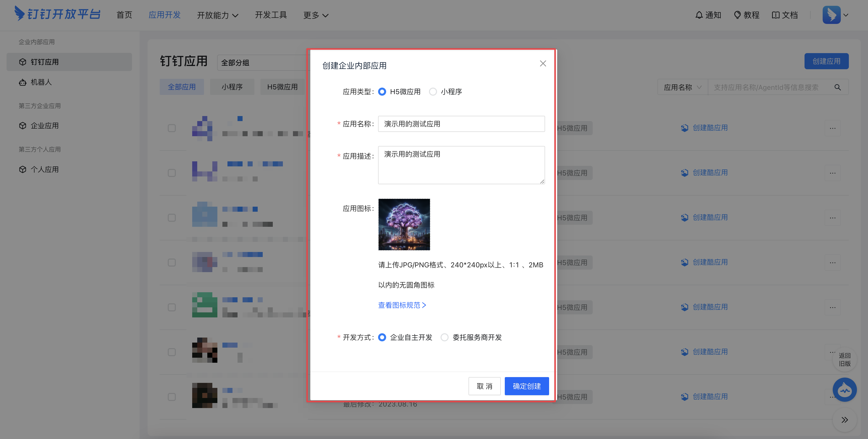
Task: Open the more options ellipsis on first app row
Action: 833,128
